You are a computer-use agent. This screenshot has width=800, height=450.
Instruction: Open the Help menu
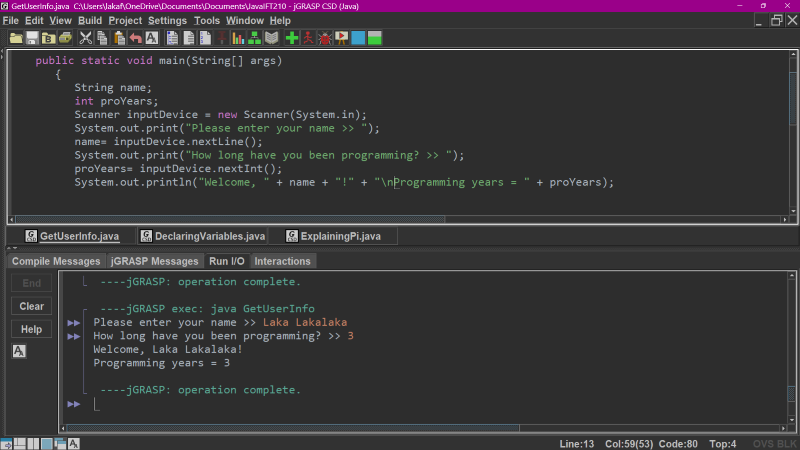[280, 20]
